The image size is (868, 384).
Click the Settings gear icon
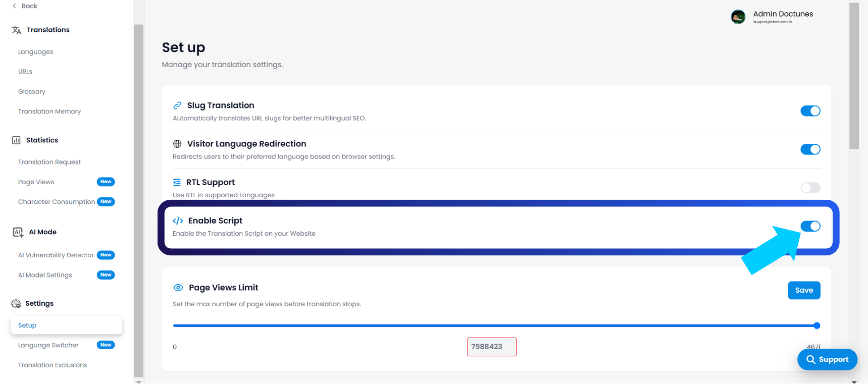[16, 304]
